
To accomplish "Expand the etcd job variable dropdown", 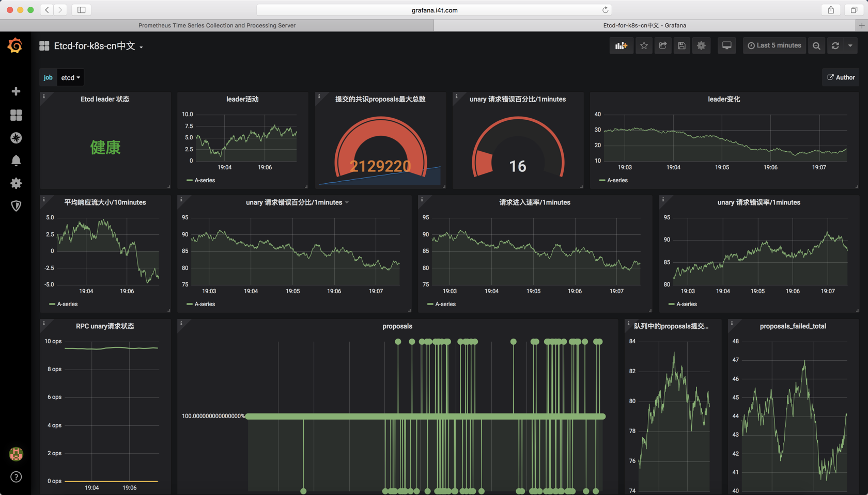I will coord(70,77).
